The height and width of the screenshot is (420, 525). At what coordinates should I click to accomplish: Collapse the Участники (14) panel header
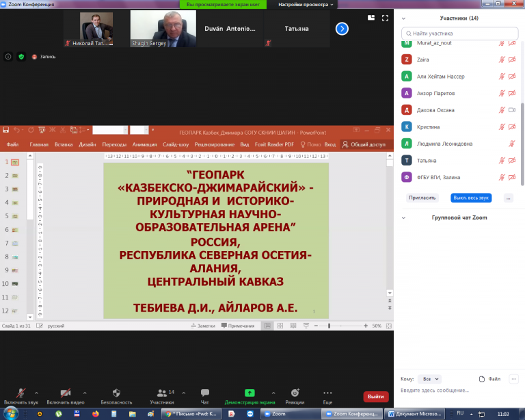pyautogui.click(x=403, y=18)
